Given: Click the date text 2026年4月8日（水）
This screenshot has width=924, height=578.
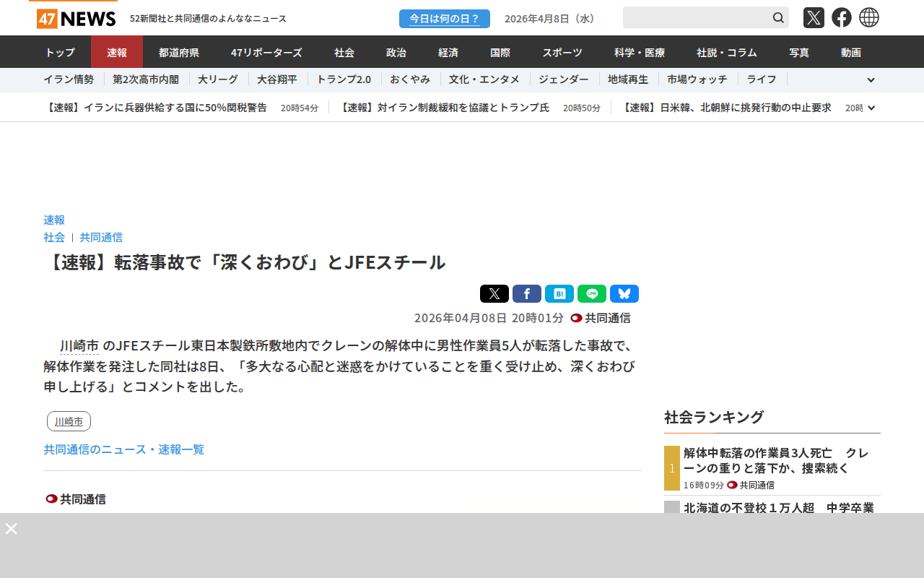Looking at the screenshot, I should point(552,19).
